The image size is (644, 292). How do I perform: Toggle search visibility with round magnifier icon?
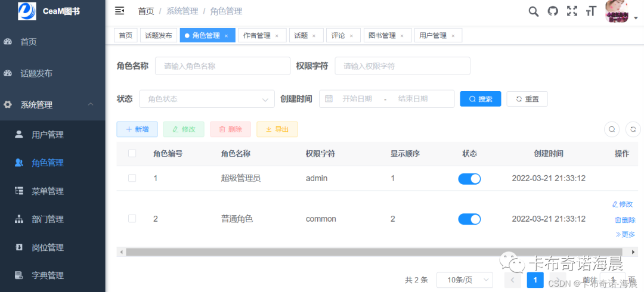point(612,129)
